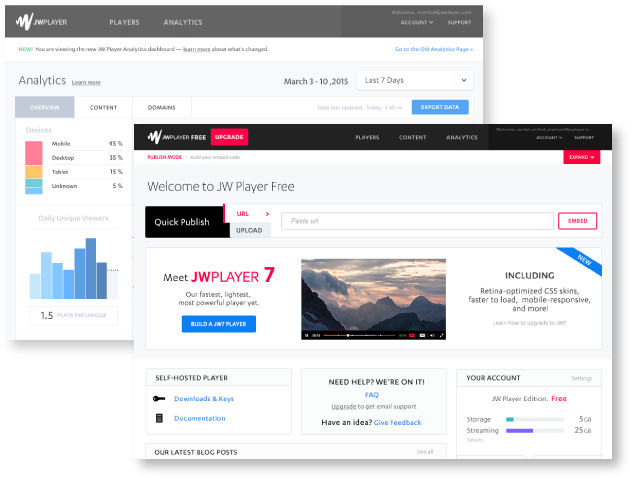Click the document icon beside Documentation

pyautogui.click(x=159, y=418)
